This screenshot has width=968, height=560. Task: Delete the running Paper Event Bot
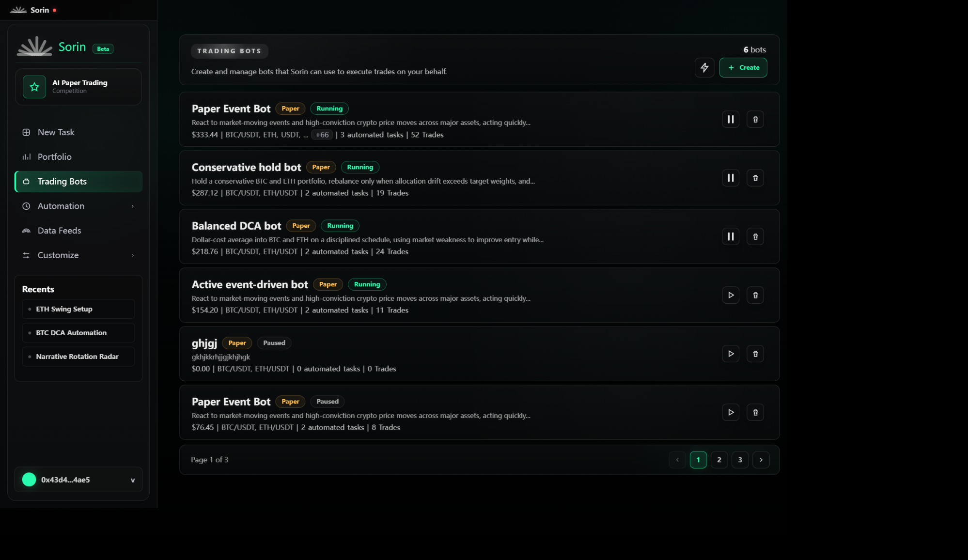point(755,119)
